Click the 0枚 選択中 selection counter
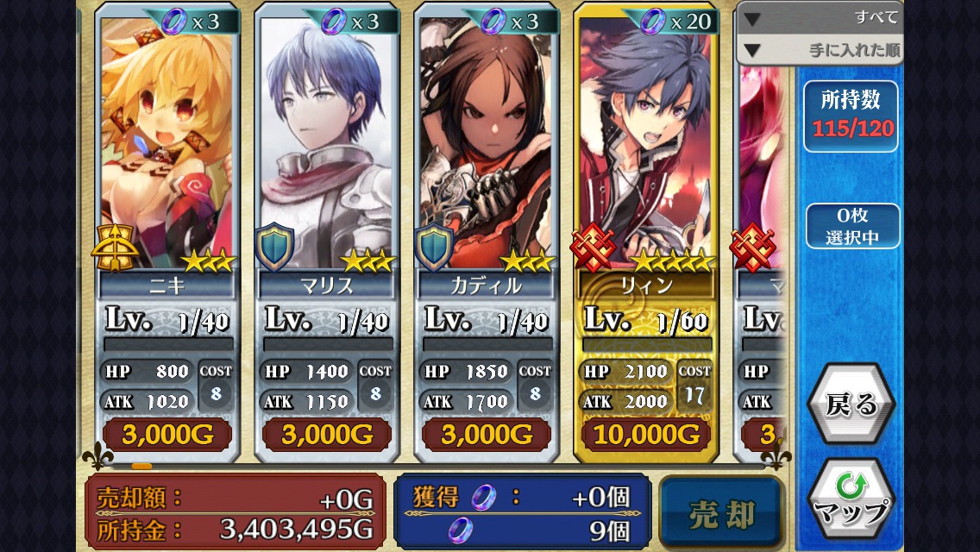Viewport: 980px width, 552px height. [852, 226]
